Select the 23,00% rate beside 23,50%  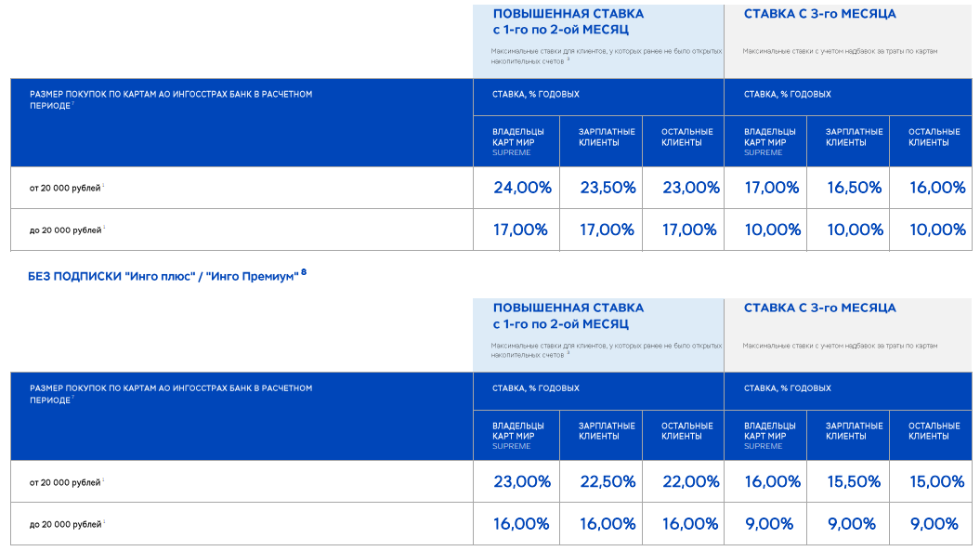(690, 188)
